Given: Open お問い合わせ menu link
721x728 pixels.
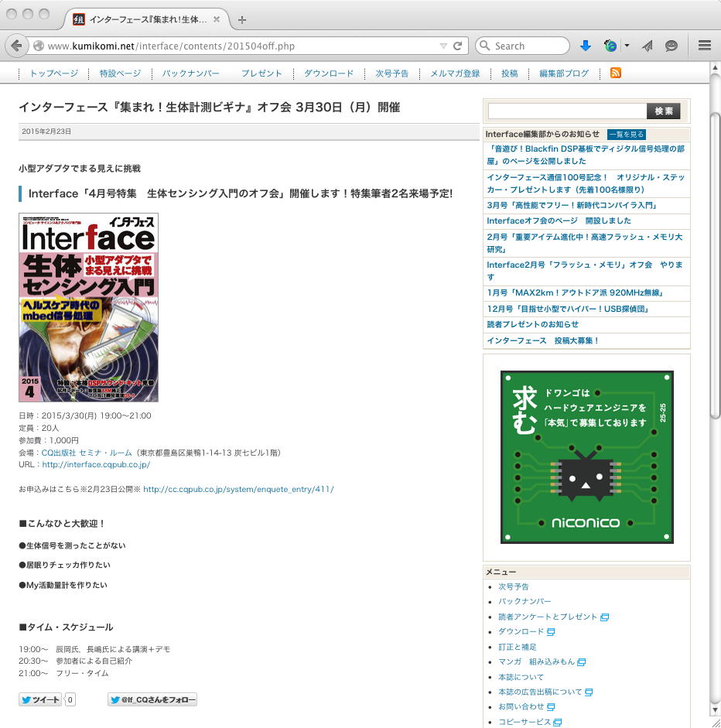Looking at the screenshot, I should tap(521, 706).
